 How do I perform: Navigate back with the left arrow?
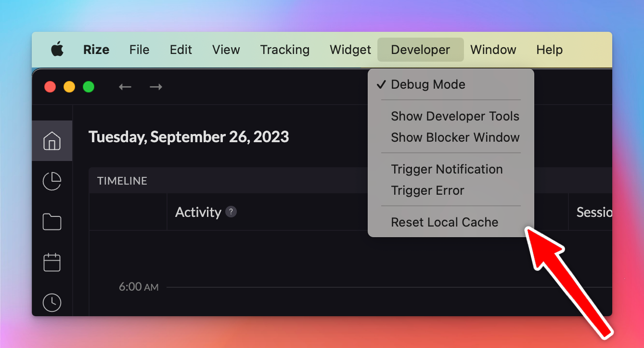point(125,87)
